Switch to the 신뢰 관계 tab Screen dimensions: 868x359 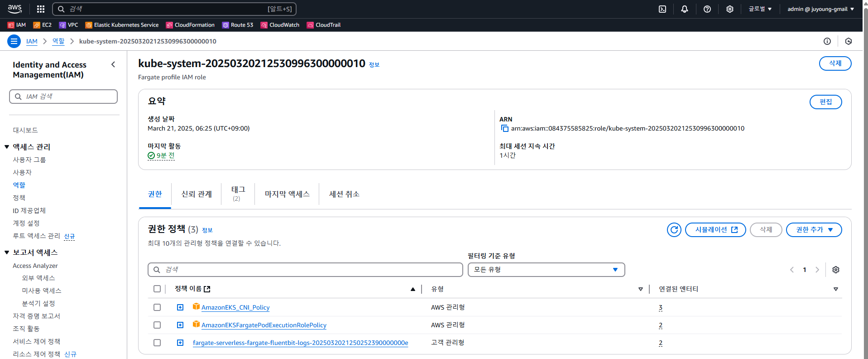pyautogui.click(x=197, y=194)
